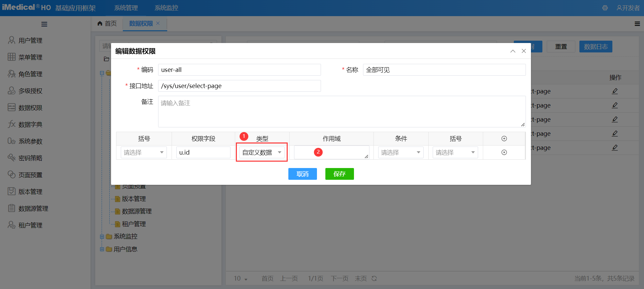This screenshot has height=289, width=644.
Task: Switch to the 首页 tab
Action: (107, 24)
